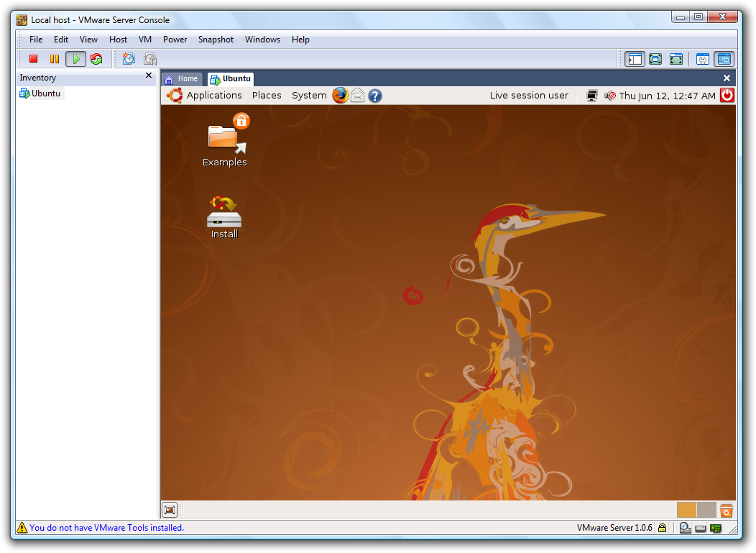Open the Trash in Ubuntu bottom panel
The height and width of the screenshot is (553, 756).
click(x=726, y=510)
